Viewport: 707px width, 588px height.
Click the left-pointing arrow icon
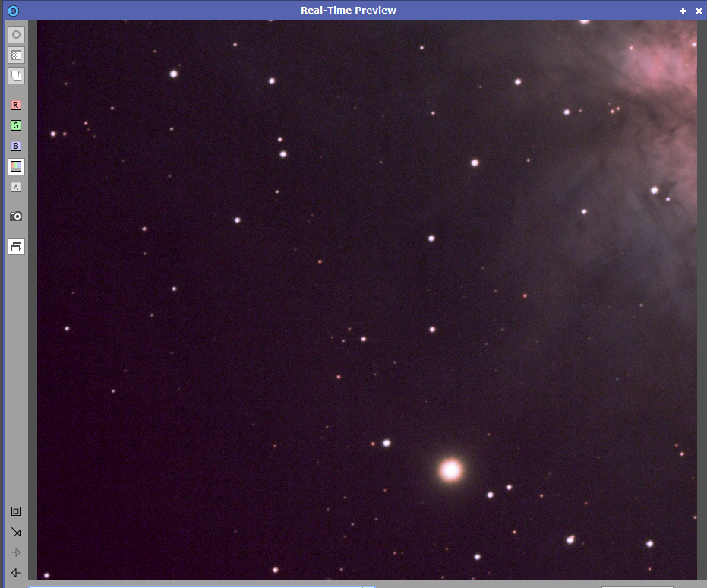16,573
